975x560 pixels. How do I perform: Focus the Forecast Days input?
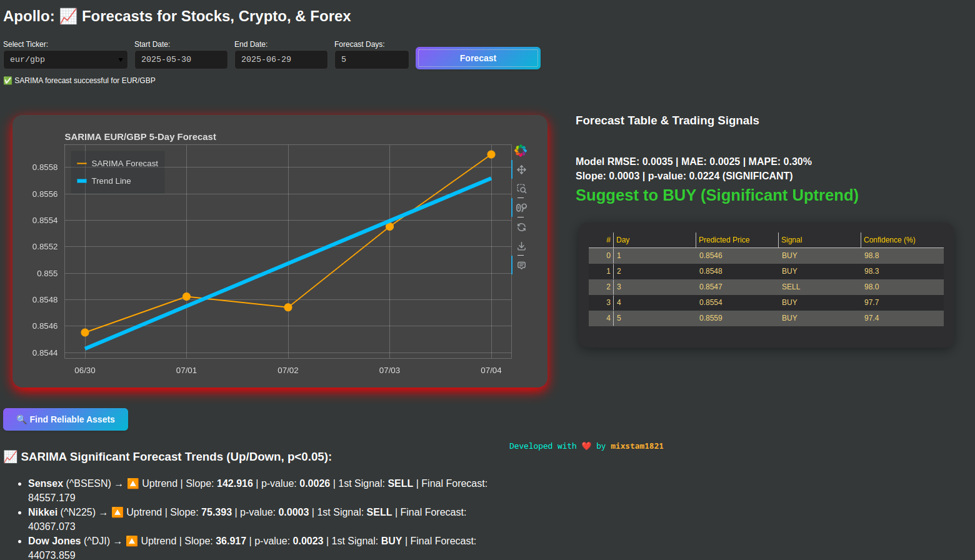point(371,59)
